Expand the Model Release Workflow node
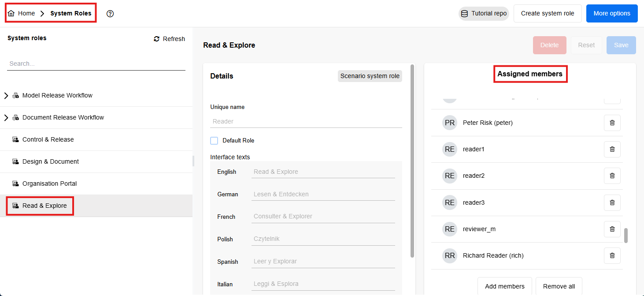This screenshot has height=296, width=644. click(x=6, y=95)
